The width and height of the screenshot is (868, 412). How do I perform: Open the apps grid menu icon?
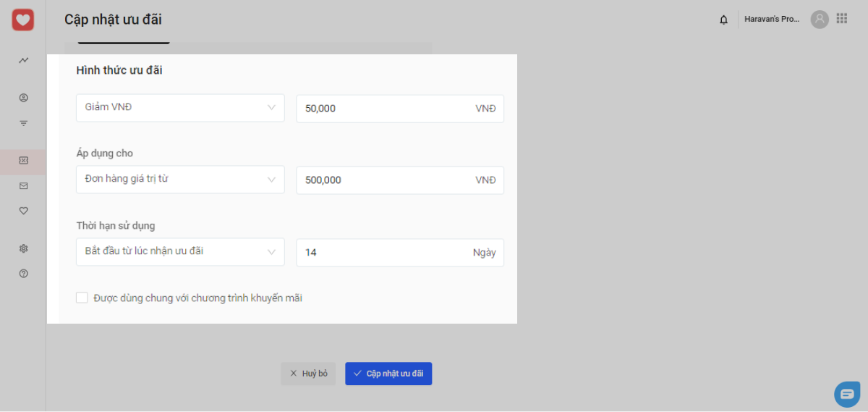coord(842,19)
